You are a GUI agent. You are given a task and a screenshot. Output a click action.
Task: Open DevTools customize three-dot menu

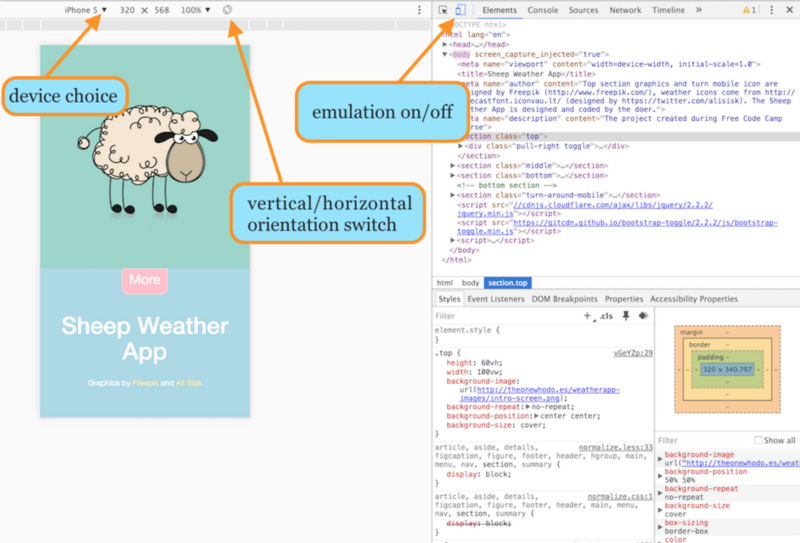click(771, 10)
